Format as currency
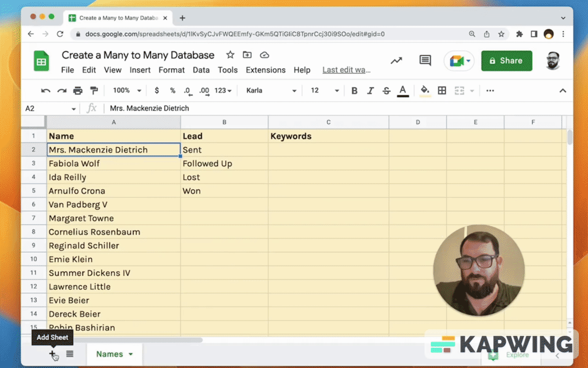Screen dimensions: 588x368 (157, 91)
